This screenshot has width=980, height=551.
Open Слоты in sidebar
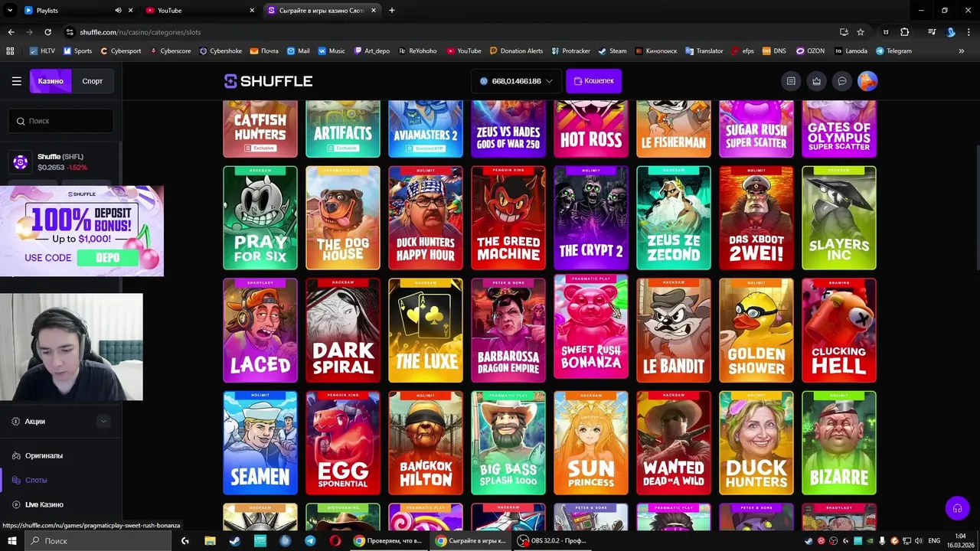(x=36, y=480)
